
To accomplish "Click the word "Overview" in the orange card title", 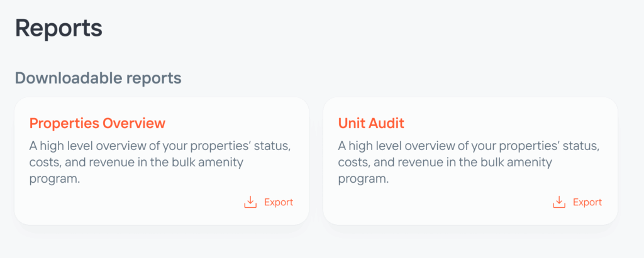I will click(134, 123).
